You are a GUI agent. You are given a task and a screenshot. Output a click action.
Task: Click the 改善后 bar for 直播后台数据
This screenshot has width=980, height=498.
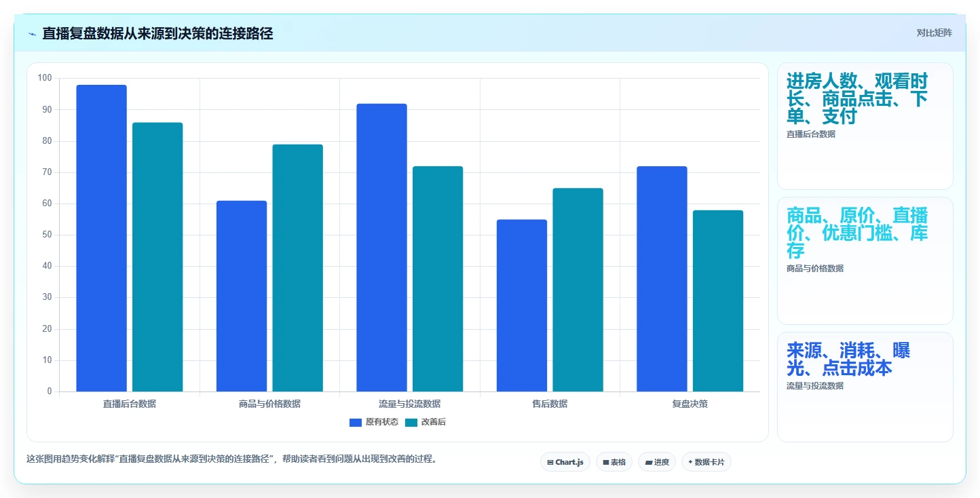point(157,257)
